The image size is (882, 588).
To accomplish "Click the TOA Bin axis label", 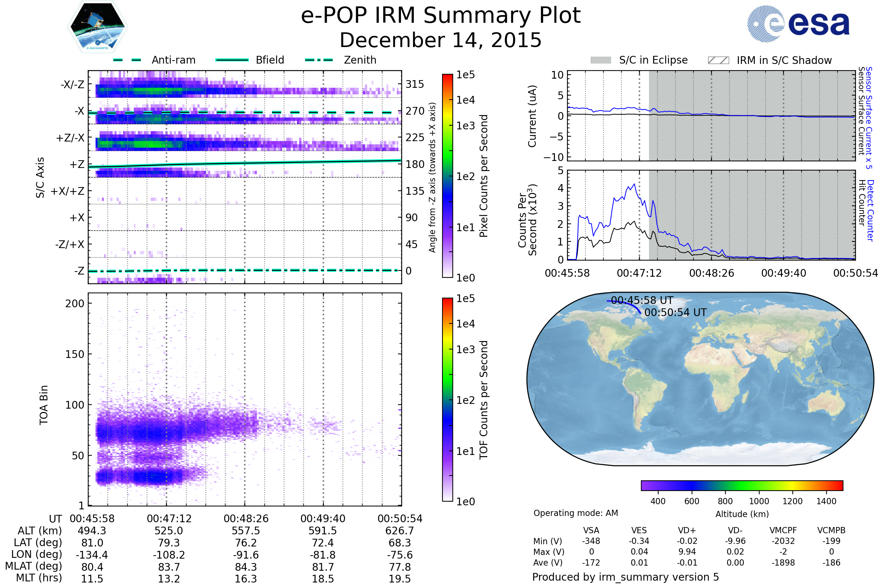I will (44, 405).
